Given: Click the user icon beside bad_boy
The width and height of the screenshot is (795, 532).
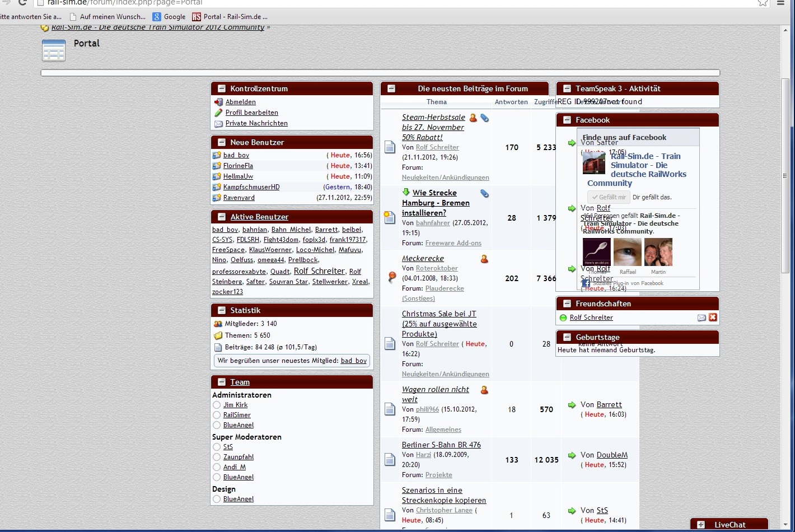Looking at the screenshot, I should click(x=217, y=155).
